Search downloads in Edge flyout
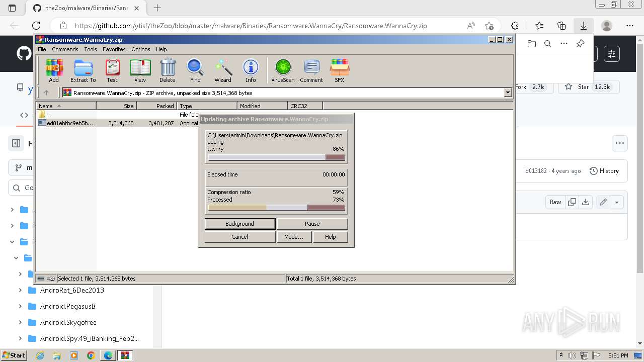The height and width of the screenshot is (362, 644). (x=548, y=44)
